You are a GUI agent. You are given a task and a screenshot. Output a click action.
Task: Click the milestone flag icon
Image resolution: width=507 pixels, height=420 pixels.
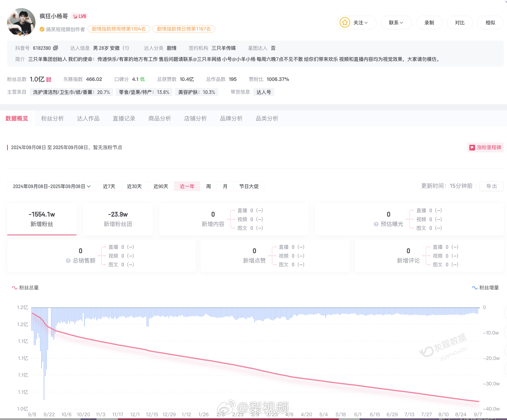pyautogui.click(x=472, y=147)
